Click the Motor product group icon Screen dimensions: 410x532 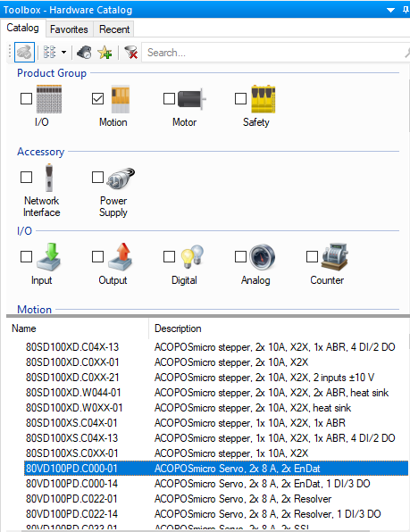(192, 99)
